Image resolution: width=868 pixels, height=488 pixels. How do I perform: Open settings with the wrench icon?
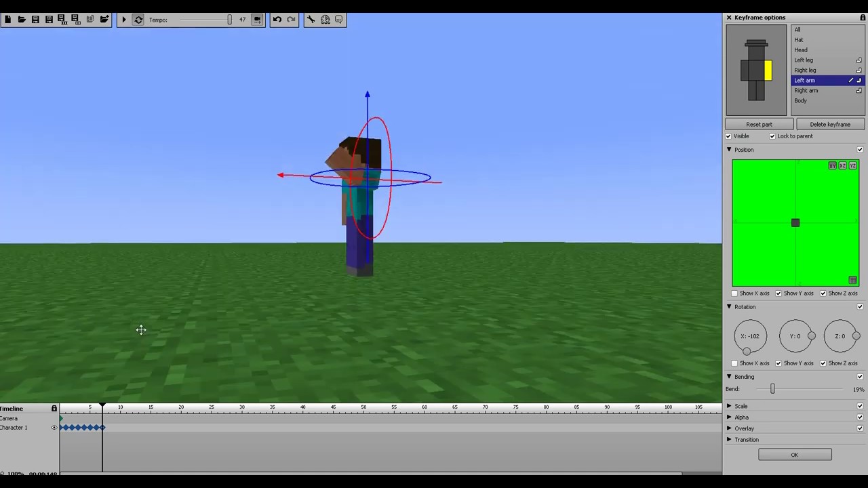point(311,20)
